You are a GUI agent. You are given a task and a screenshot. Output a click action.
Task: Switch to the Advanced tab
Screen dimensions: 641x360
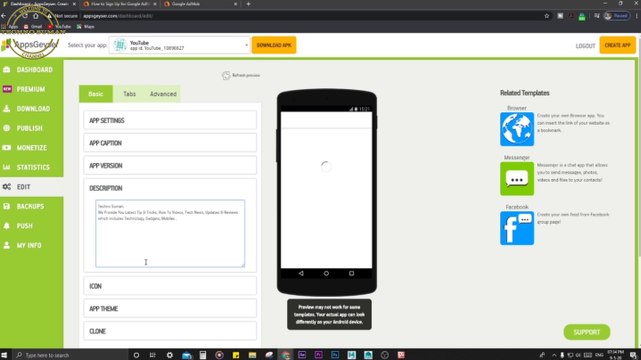coord(163,94)
